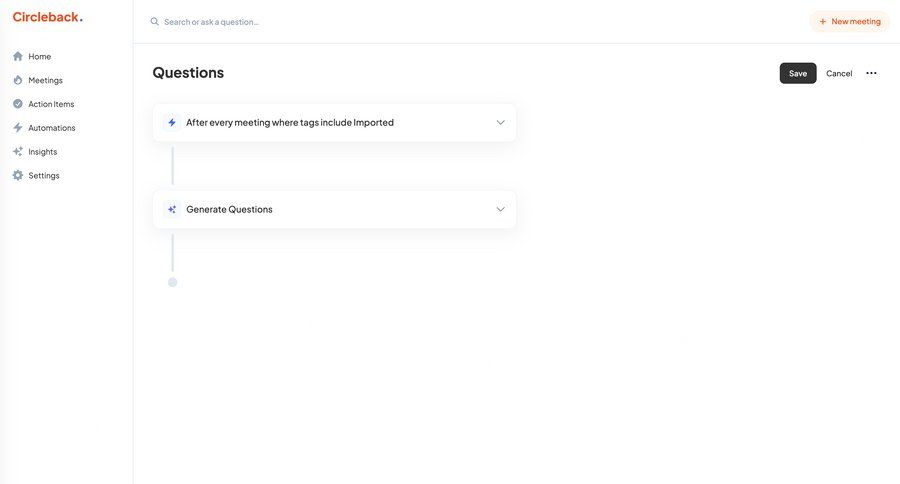Focus the Search or ask a question field
The width and height of the screenshot is (900, 484).
(300, 22)
